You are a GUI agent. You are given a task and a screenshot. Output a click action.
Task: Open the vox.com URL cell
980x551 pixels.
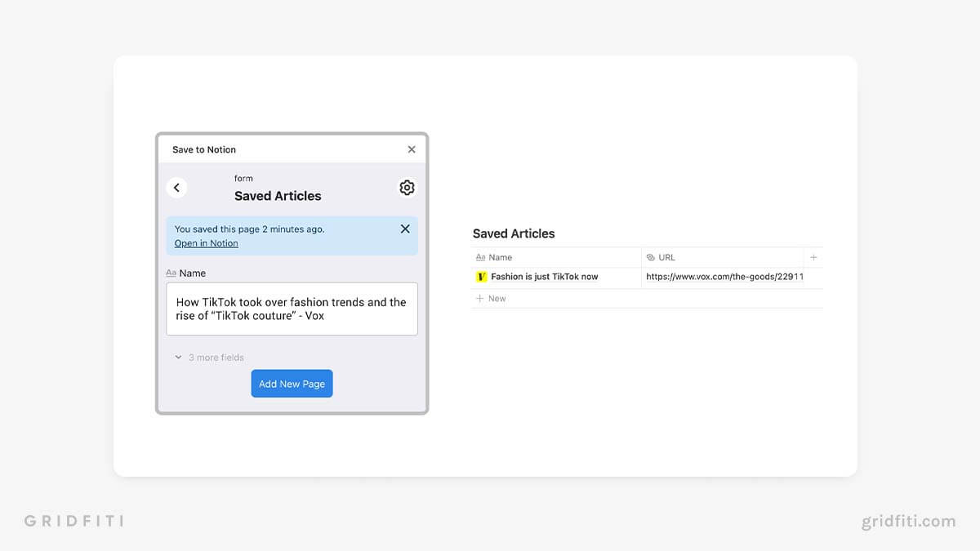coord(724,277)
